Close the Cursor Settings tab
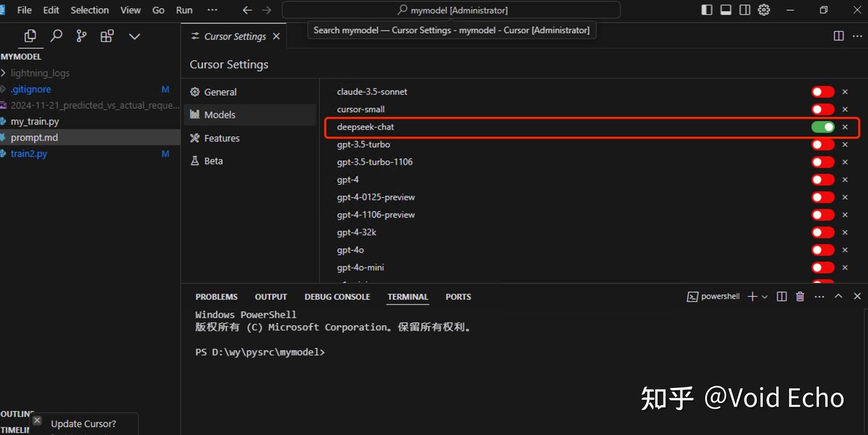 [x=276, y=36]
